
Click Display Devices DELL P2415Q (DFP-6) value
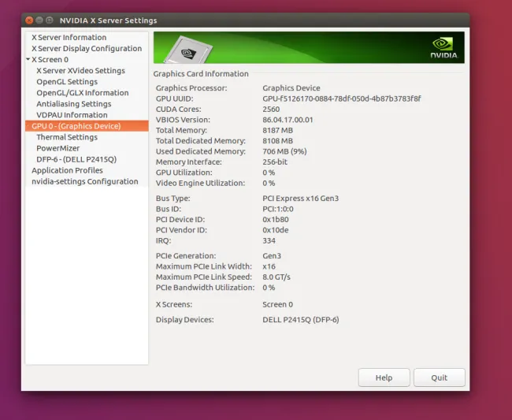tap(301, 320)
